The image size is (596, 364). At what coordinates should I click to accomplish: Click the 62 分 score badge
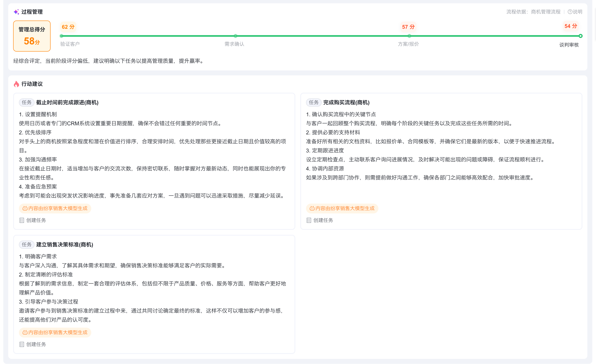(x=68, y=27)
